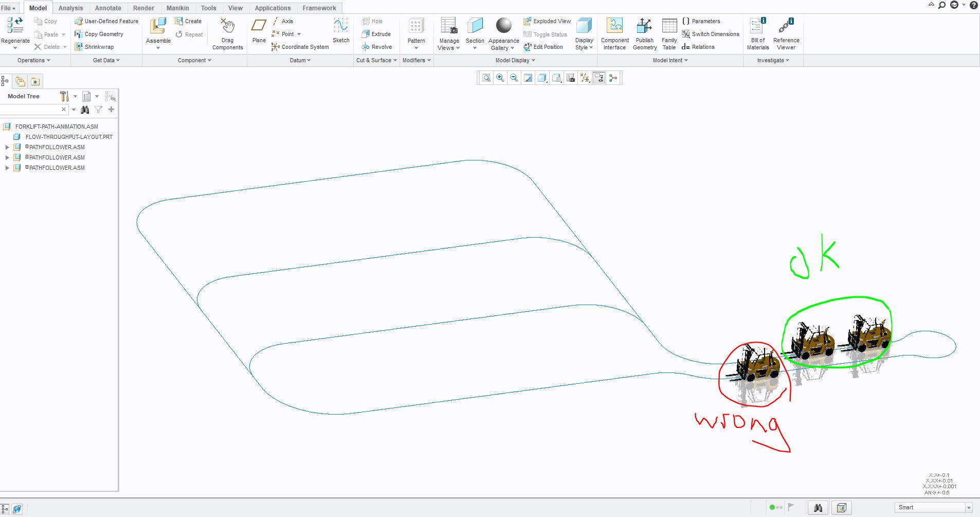Toggle Exploded View state

click(546, 21)
